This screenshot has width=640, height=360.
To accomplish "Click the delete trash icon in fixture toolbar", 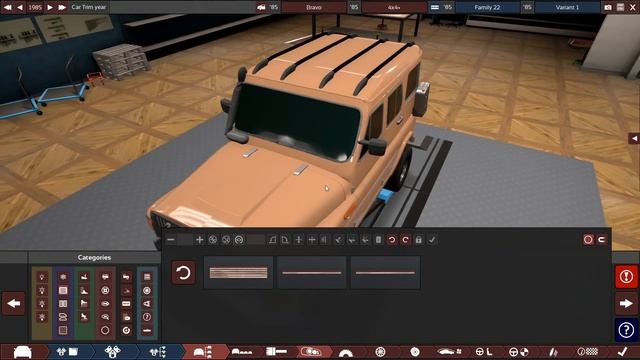I will [x=378, y=240].
